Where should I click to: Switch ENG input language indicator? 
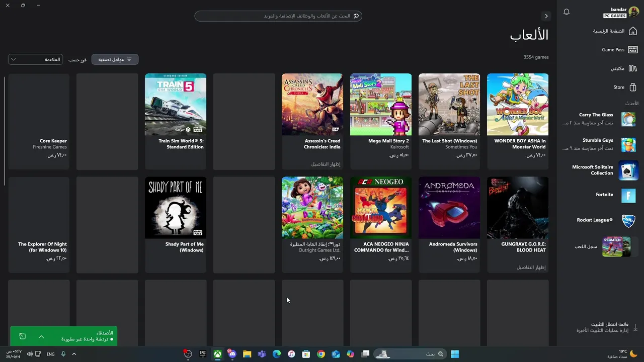[50, 354]
